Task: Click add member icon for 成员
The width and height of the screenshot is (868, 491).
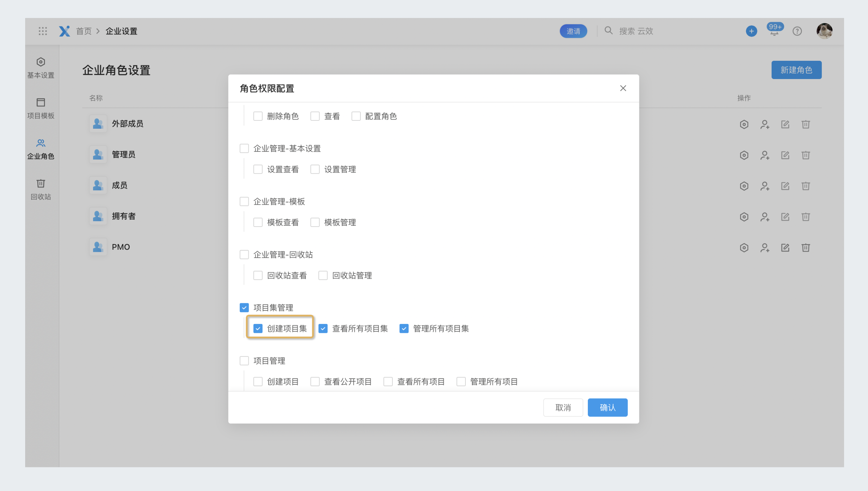Action: 764,186
